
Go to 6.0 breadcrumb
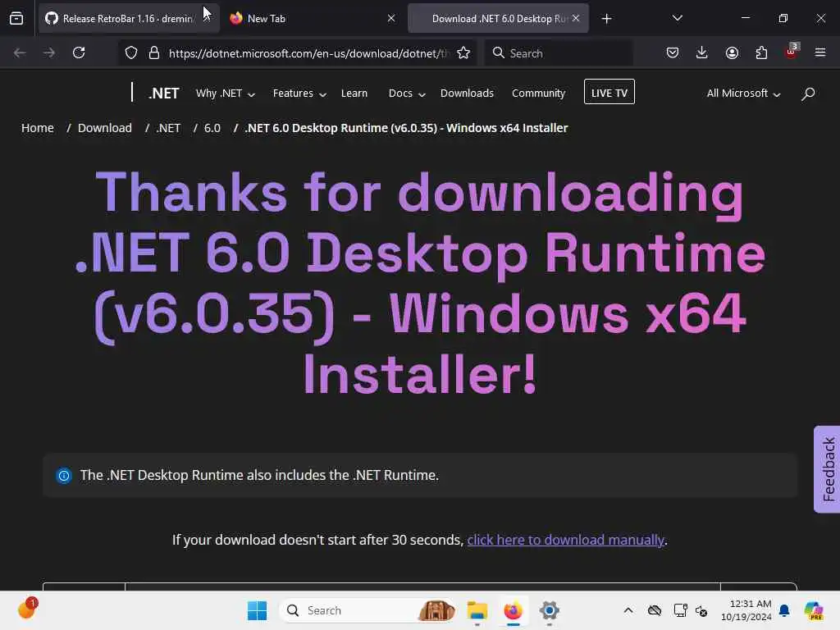click(212, 128)
